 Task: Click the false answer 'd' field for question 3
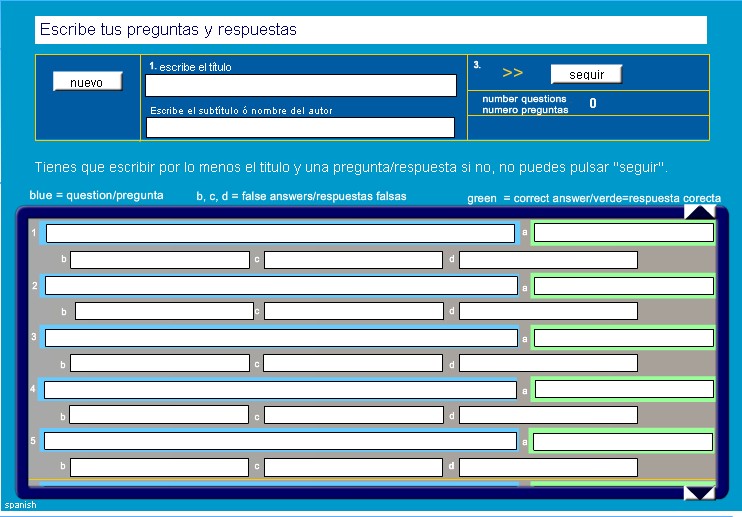pyautogui.click(x=548, y=363)
